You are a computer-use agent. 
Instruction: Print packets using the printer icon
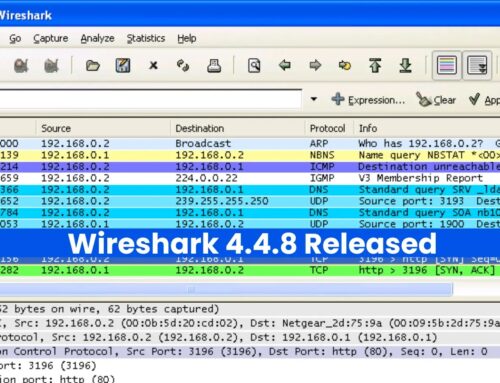click(x=214, y=65)
